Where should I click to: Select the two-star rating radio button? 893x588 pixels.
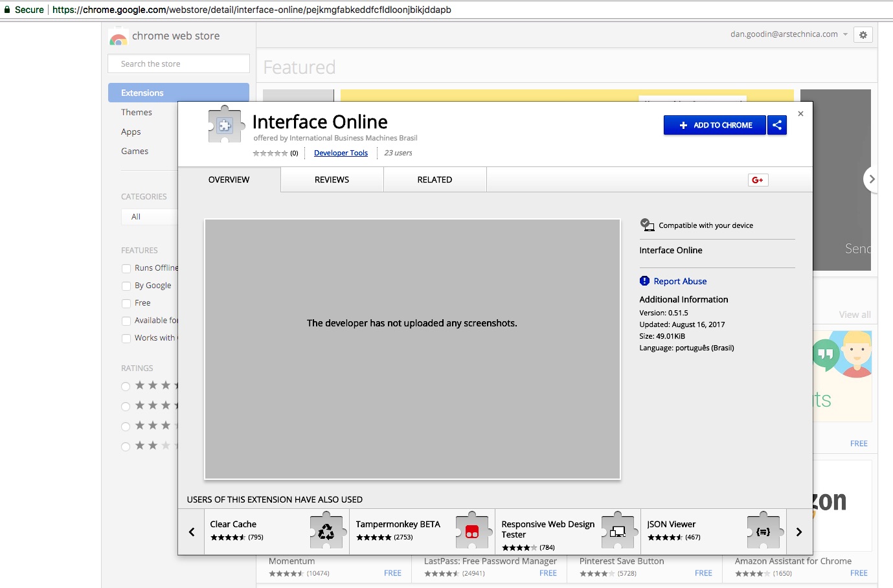[x=126, y=447]
